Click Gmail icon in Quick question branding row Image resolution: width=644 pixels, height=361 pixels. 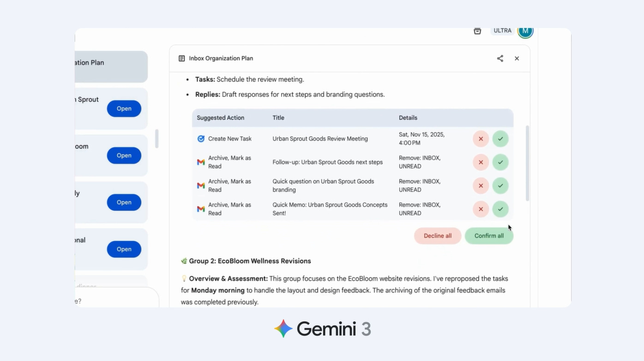coord(201,186)
